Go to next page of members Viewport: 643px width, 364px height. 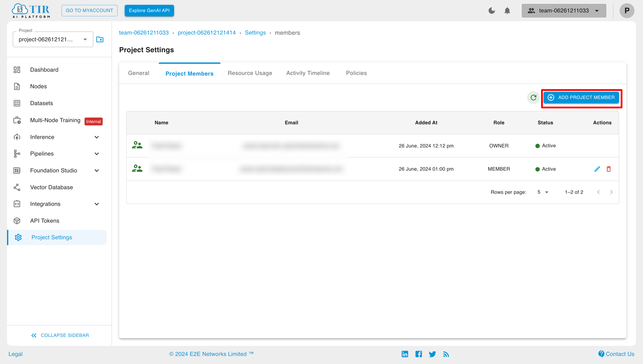[x=611, y=192]
